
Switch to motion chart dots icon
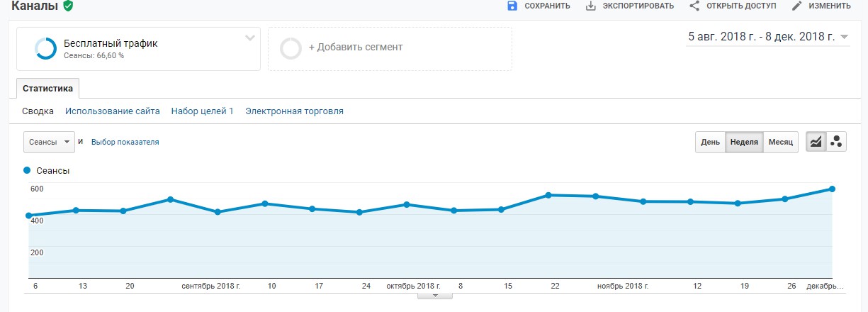(835, 142)
